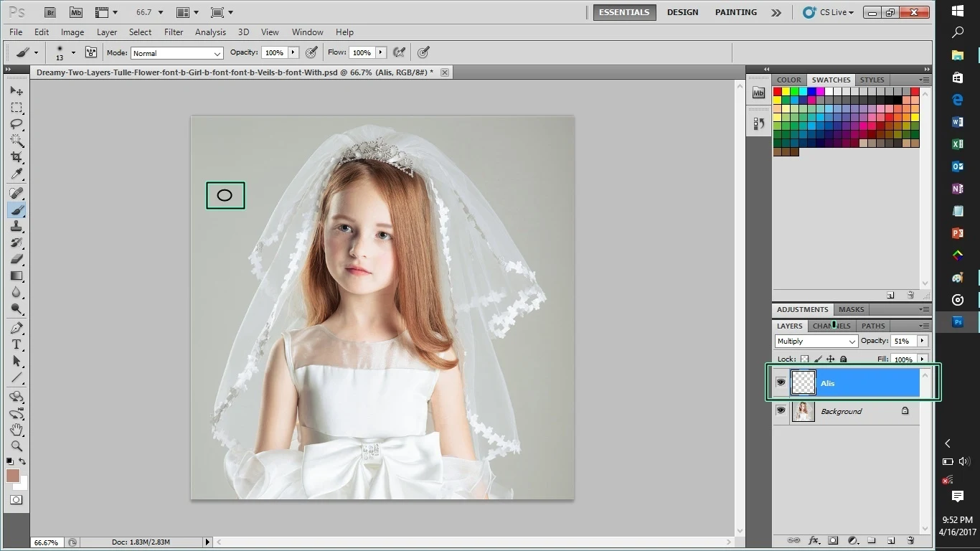Viewport: 980px width, 551px height.
Task: Toggle tablet pressure controls size
Action: (x=424, y=52)
